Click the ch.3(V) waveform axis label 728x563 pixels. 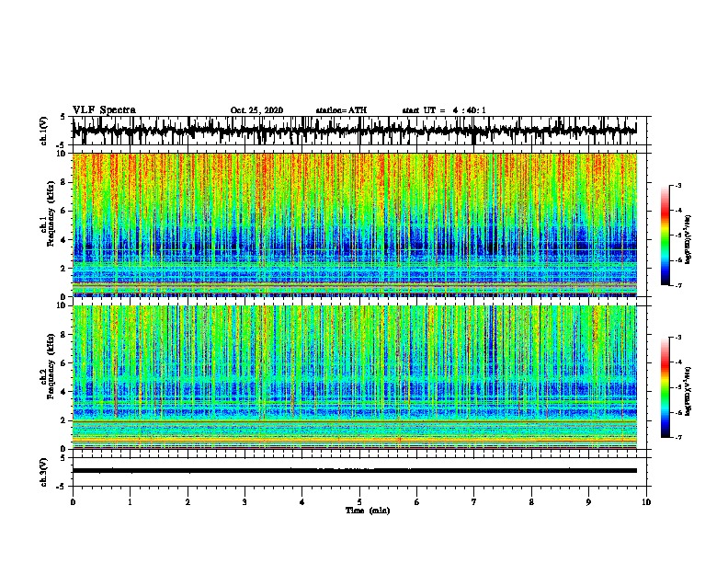point(44,472)
